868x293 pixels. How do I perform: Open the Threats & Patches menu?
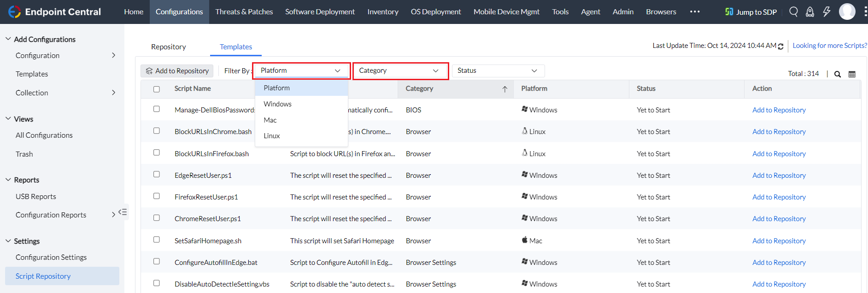(x=244, y=12)
